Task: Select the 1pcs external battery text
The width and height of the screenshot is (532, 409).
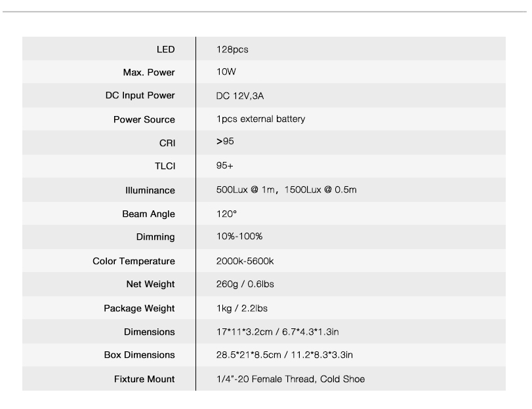Action: (x=261, y=119)
